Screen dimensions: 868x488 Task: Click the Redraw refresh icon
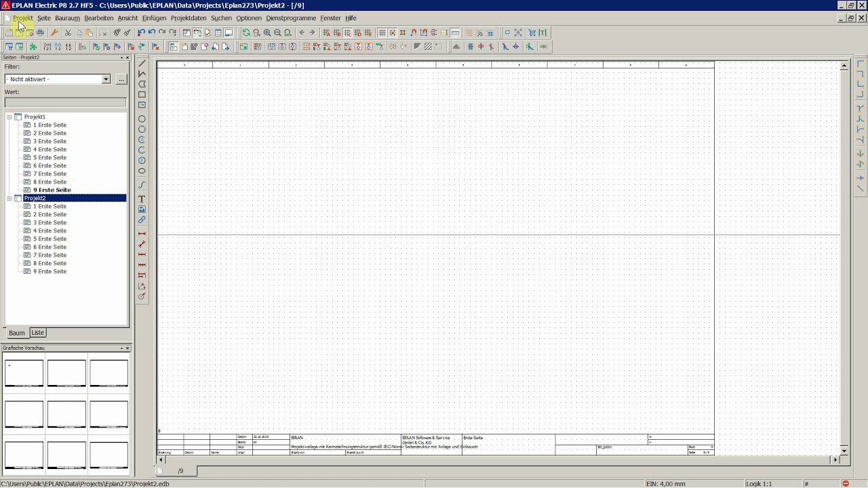[x=246, y=33]
